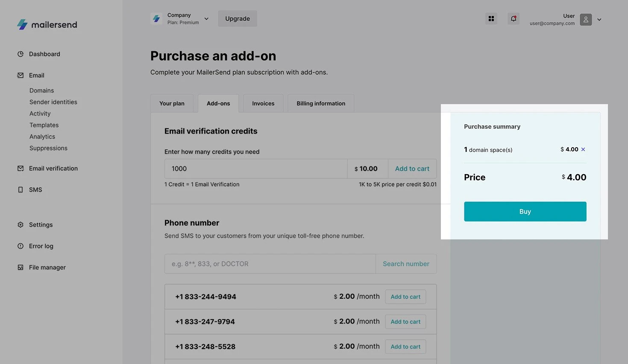Click the Settings gear icon
The width and height of the screenshot is (628, 364).
21,225
